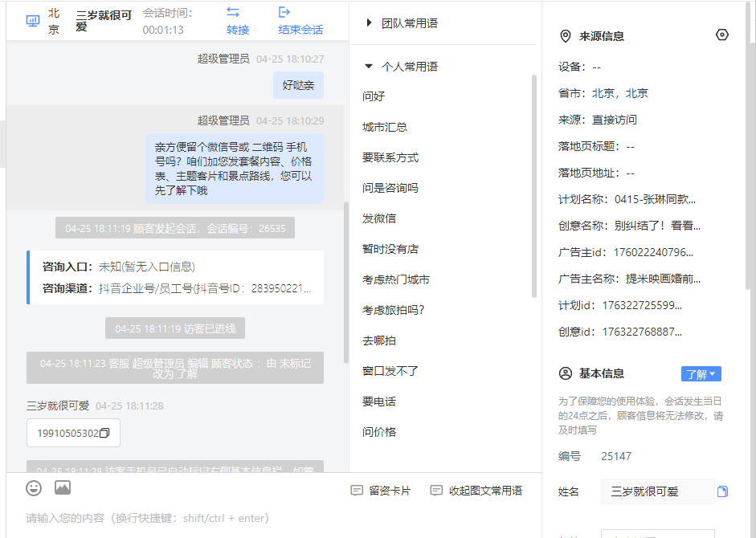Image resolution: width=756 pixels, height=538 pixels.
Task: Collapse the 个人常用语 section
Action: tap(403, 67)
